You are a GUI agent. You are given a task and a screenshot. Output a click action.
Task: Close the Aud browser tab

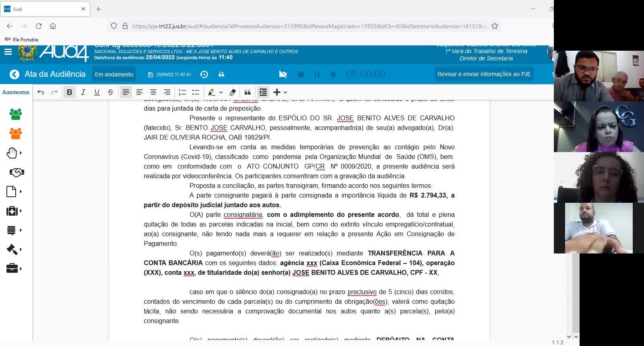[x=83, y=9]
